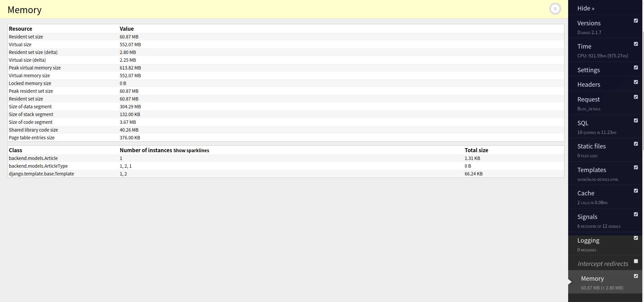This screenshot has width=644, height=302.
Task: Uncheck the Request panel checkbox
Action: click(636, 97)
